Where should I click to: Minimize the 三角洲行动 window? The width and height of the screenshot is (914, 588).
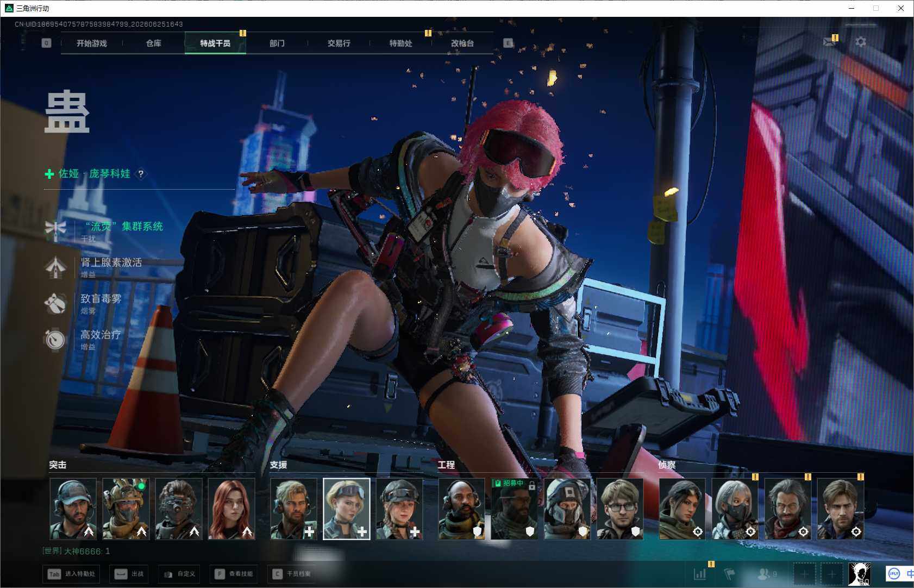[x=852, y=8]
